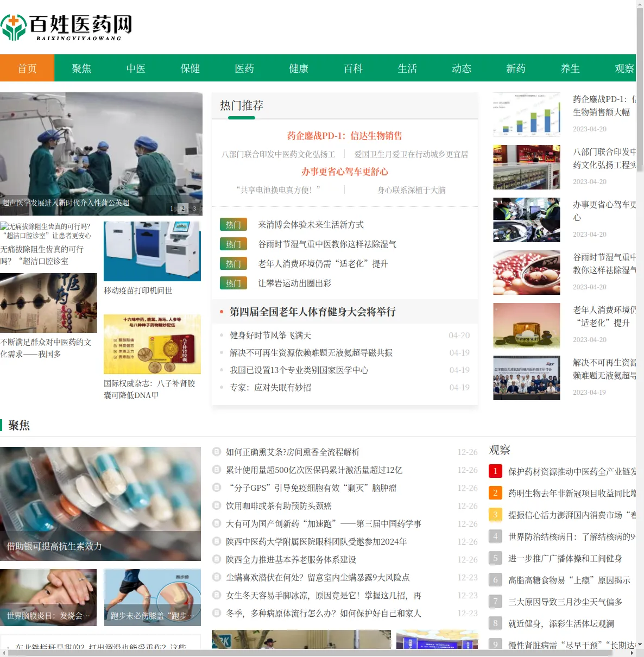This screenshot has width=644, height=657.
Task: Open headline 药企鏖战PD-1：信达生物销售
Action: coord(345,136)
